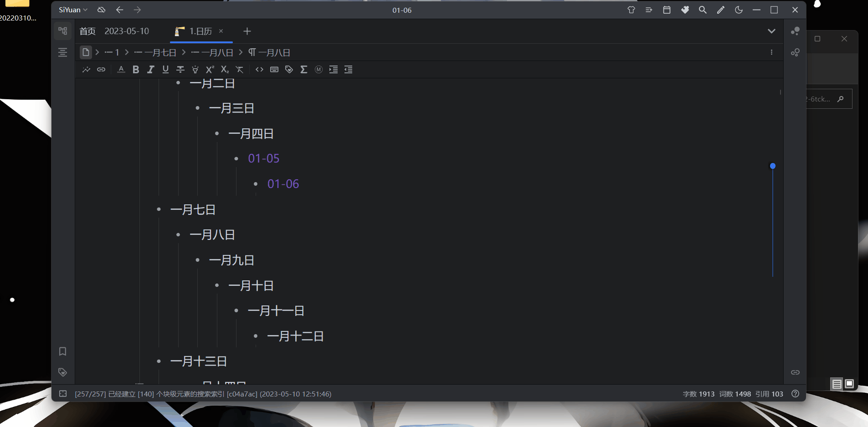Viewport: 868px width, 427px height.
Task: Select the underline formatting icon
Action: (x=165, y=69)
